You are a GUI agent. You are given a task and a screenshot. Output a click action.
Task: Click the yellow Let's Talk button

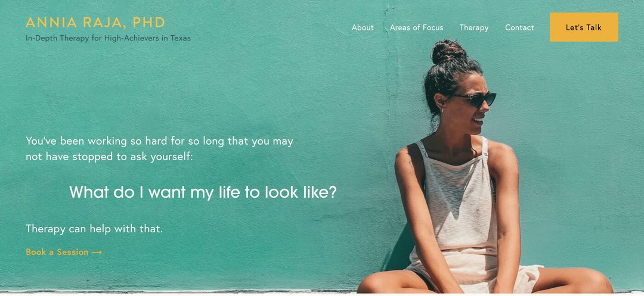(x=584, y=27)
